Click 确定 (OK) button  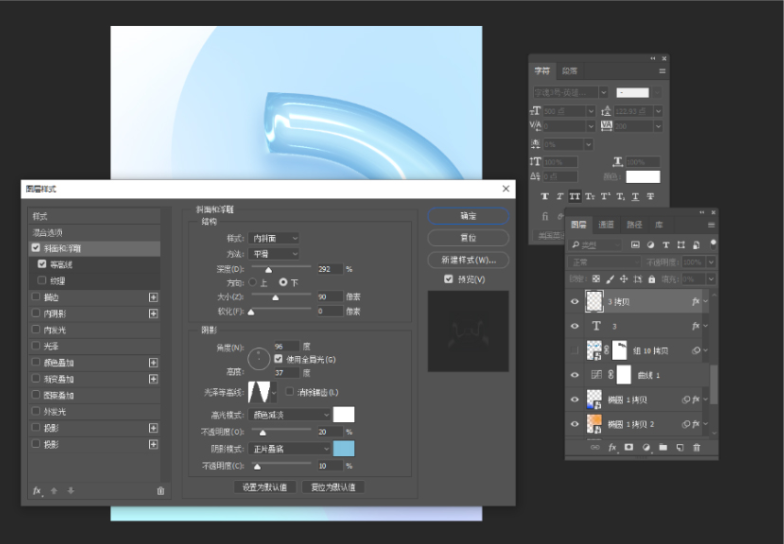468,216
